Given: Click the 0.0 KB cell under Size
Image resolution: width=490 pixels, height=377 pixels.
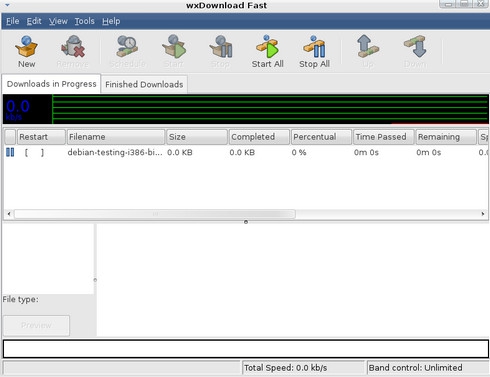Looking at the screenshot, I should (180, 153).
